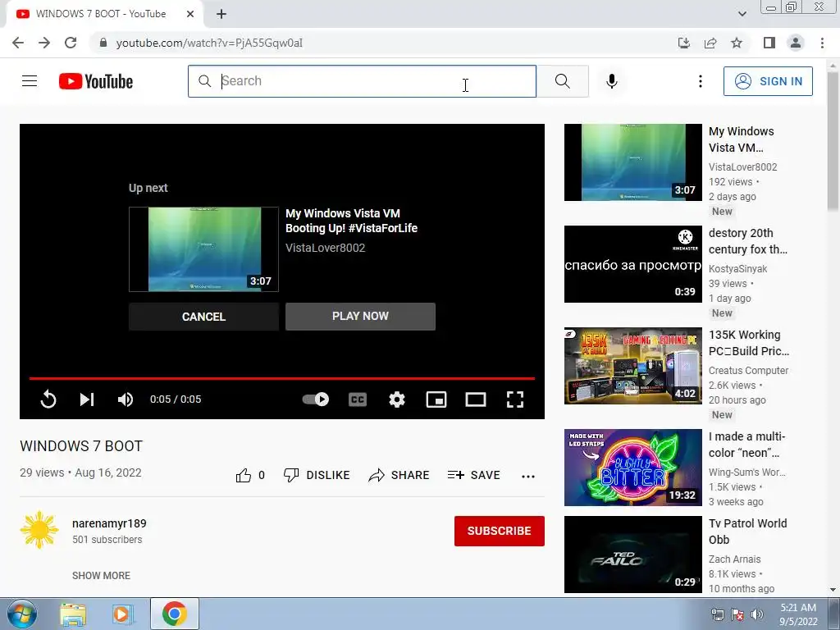
Task: Close the WINDOWS 7 BOOT tab
Action: tap(190, 14)
